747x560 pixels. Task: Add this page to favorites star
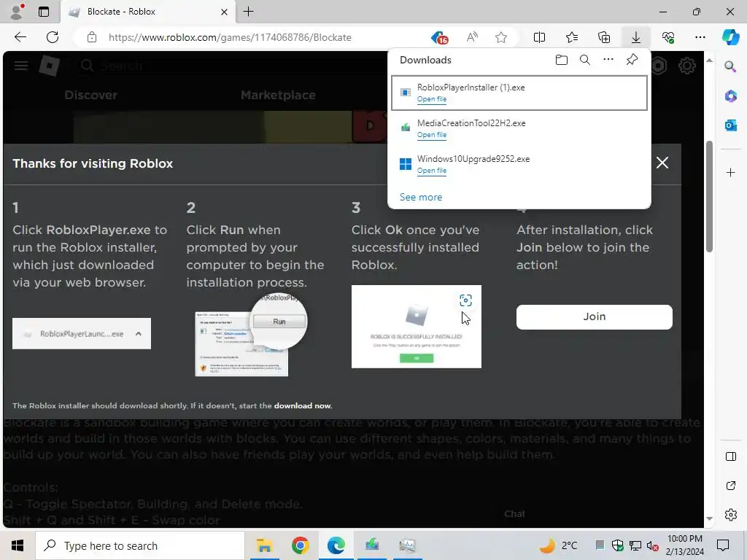(500, 37)
